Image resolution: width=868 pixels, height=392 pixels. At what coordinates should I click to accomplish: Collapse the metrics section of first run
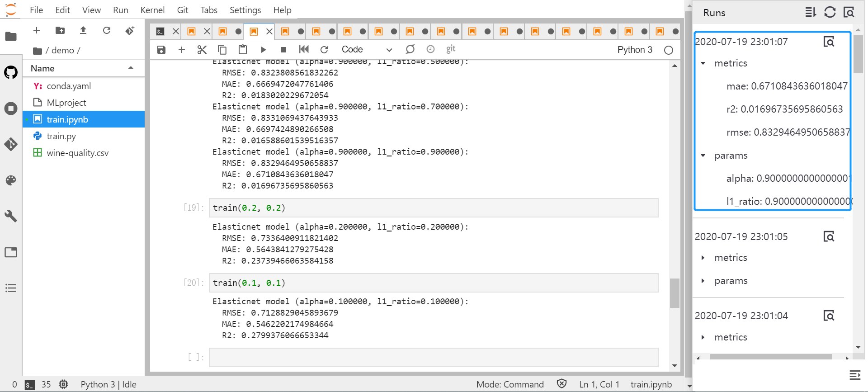click(x=703, y=63)
